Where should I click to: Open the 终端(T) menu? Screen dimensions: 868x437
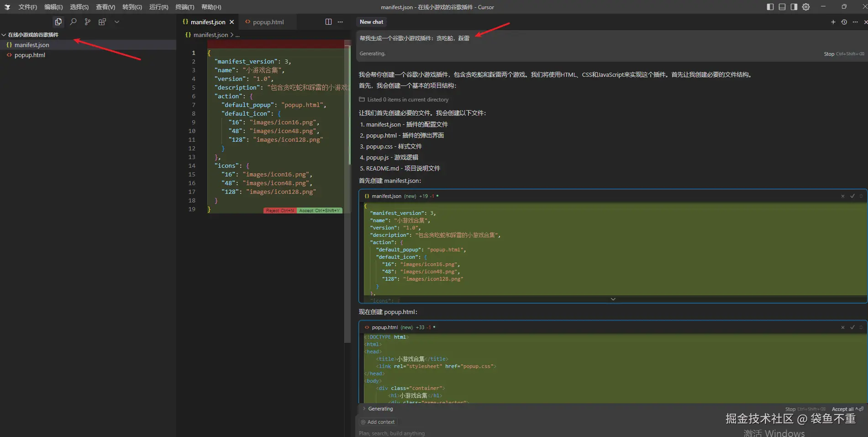[184, 7]
